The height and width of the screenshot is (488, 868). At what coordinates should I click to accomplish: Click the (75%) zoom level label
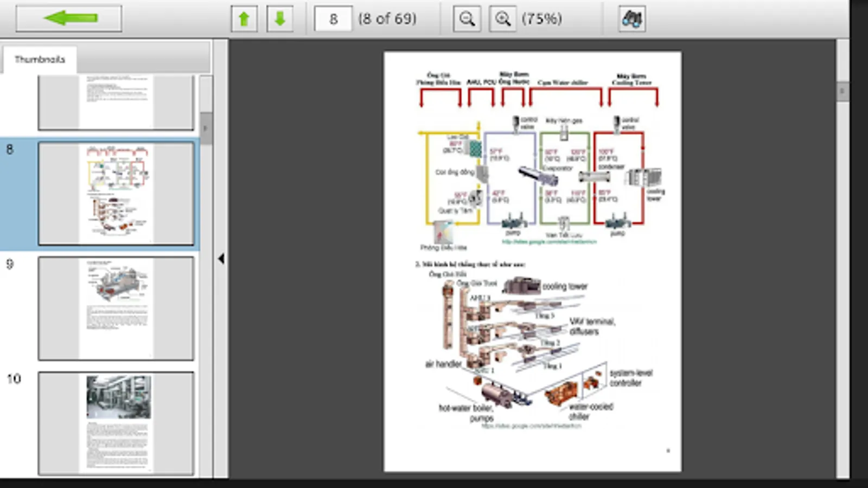coord(542,19)
